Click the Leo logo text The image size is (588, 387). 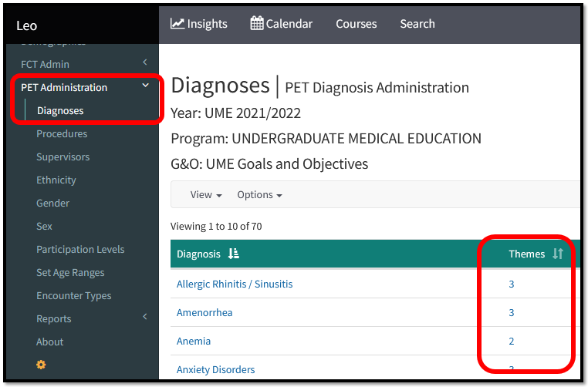point(27,26)
